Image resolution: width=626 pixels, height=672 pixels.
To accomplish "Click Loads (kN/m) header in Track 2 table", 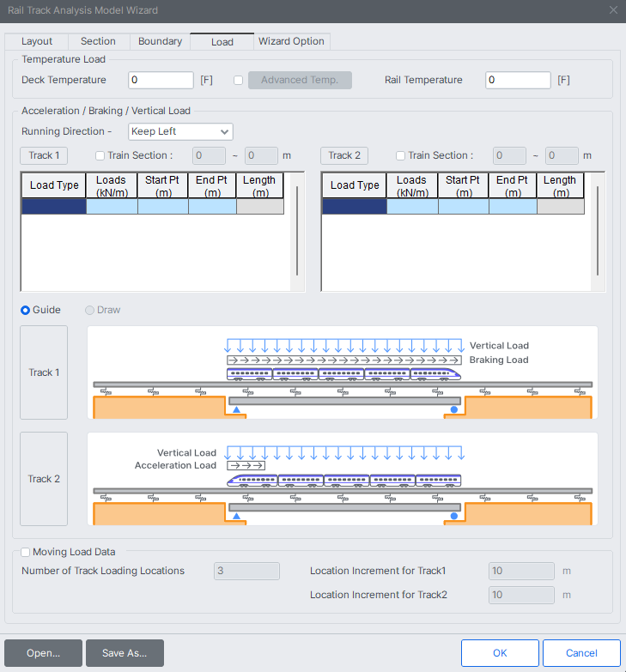I will (x=412, y=185).
